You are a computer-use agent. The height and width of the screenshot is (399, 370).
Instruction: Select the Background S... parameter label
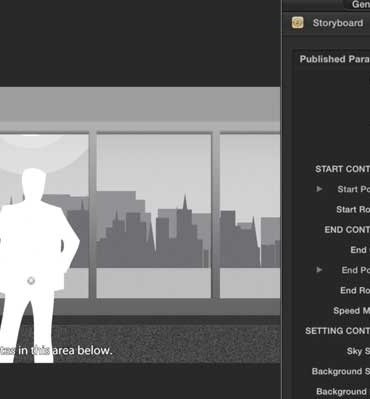pyautogui.click(x=341, y=371)
